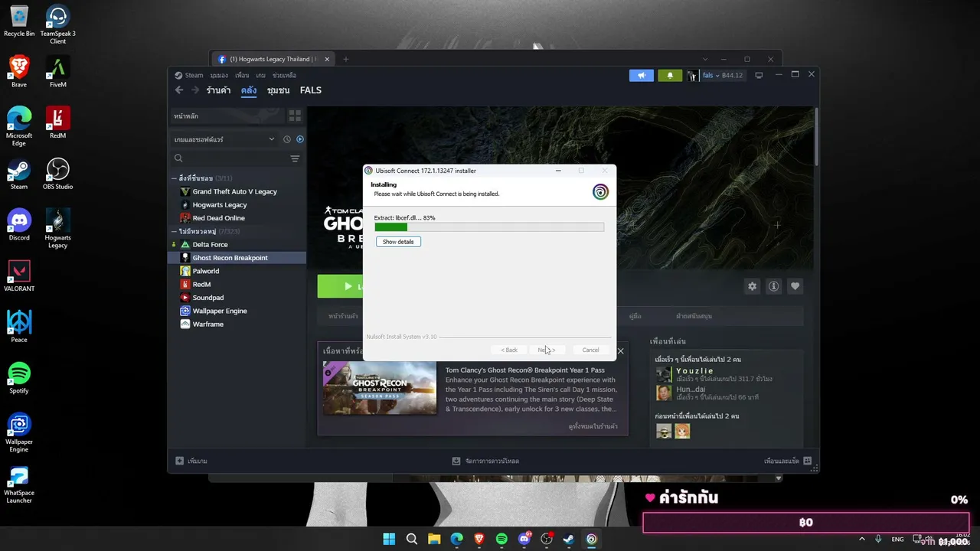Screen dimensions: 980x551
Task: Cancel the Ubisoft Connect installation
Action: (x=590, y=350)
